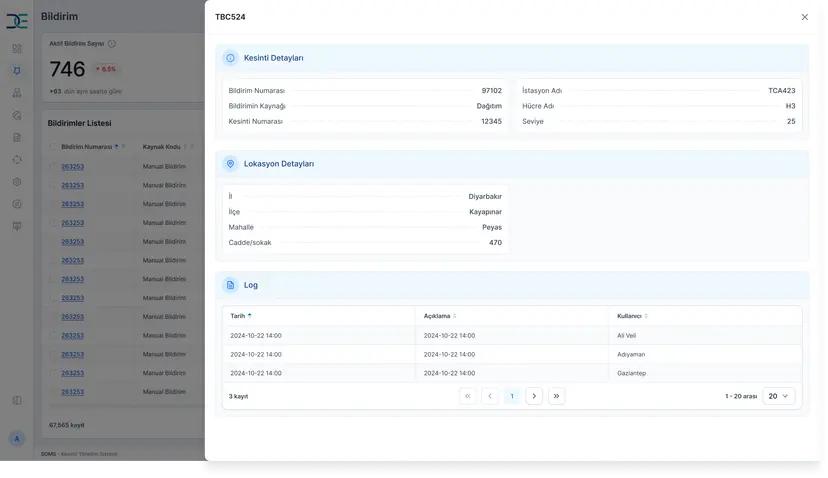The height and width of the screenshot is (478, 828).
Task: Select the Ali Veli log entry
Action: click(512, 335)
